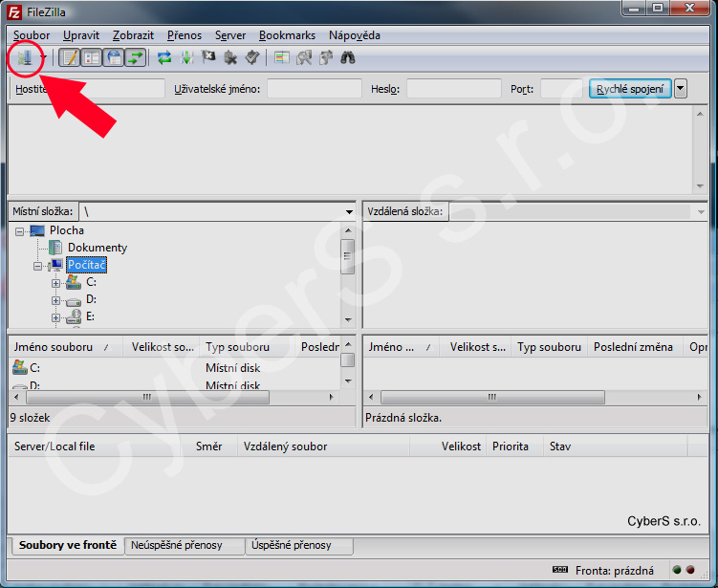The height and width of the screenshot is (588, 718).
Task: Open the Bookmarks menu
Action: pyautogui.click(x=287, y=35)
